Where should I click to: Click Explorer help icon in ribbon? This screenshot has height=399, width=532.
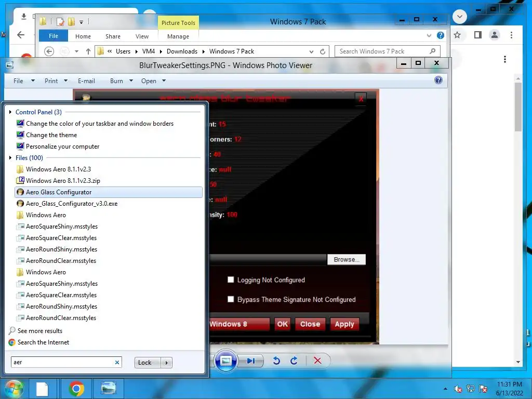pos(441,35)
